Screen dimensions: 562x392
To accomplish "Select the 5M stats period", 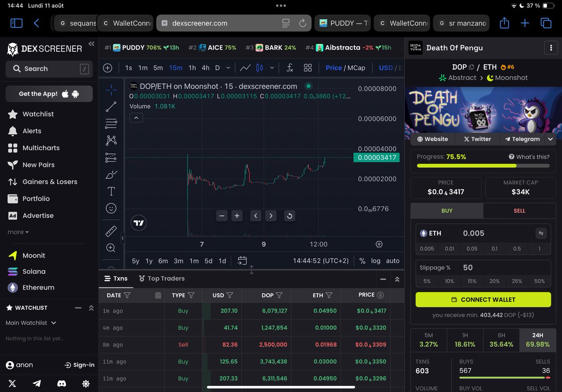I will (x=429, y=340).
